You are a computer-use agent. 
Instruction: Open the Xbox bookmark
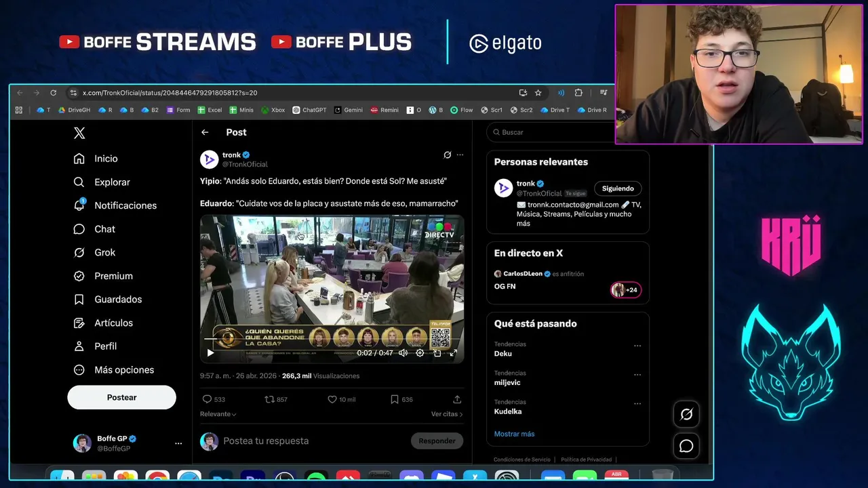click(x=273, y=110)
